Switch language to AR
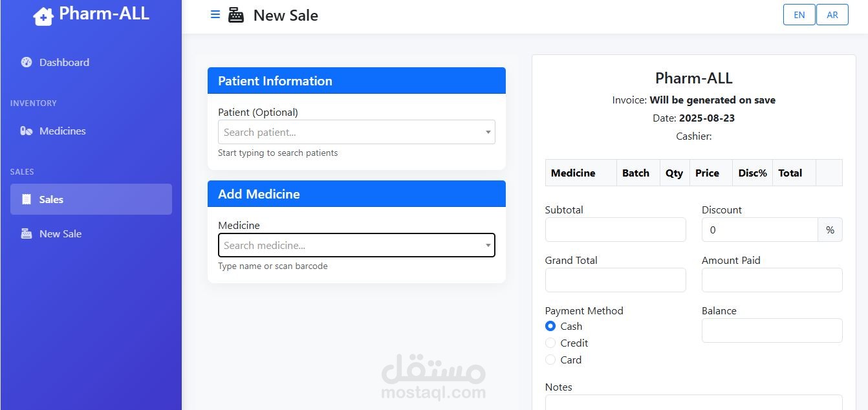Viewport: 868px width, 410px height. click(832, 15)
